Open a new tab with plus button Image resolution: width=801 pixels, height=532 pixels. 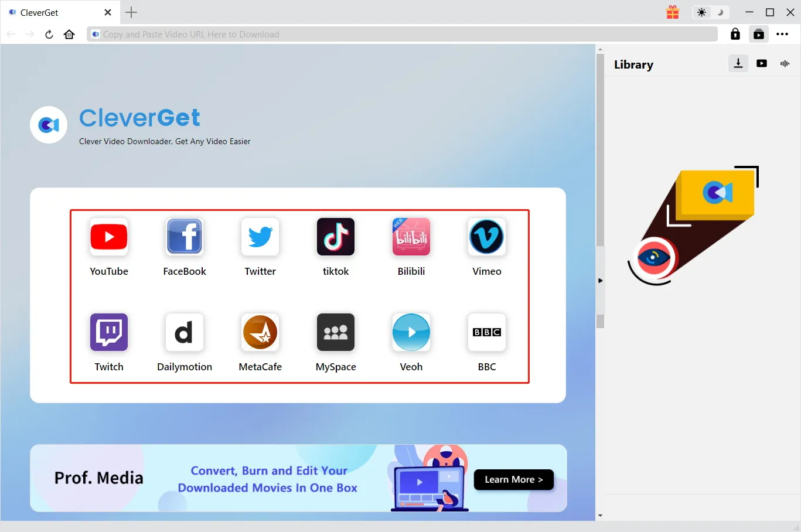pyautogui.click(x=131, y=12)
